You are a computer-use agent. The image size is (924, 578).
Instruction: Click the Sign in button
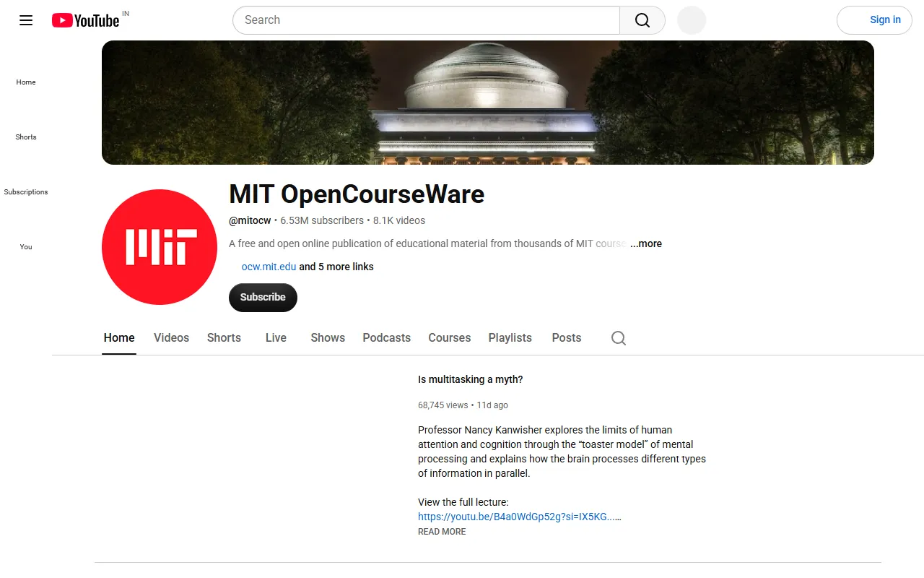coord(874,20)
